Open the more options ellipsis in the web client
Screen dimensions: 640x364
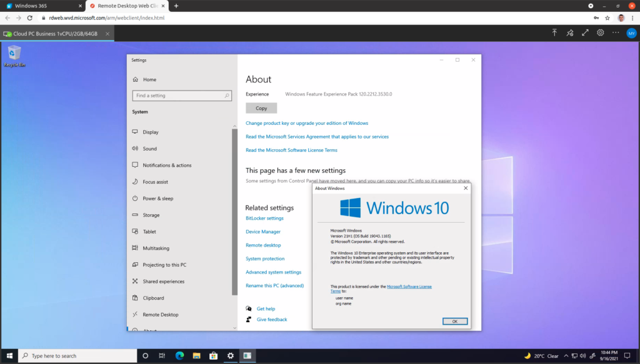(616, 32)
